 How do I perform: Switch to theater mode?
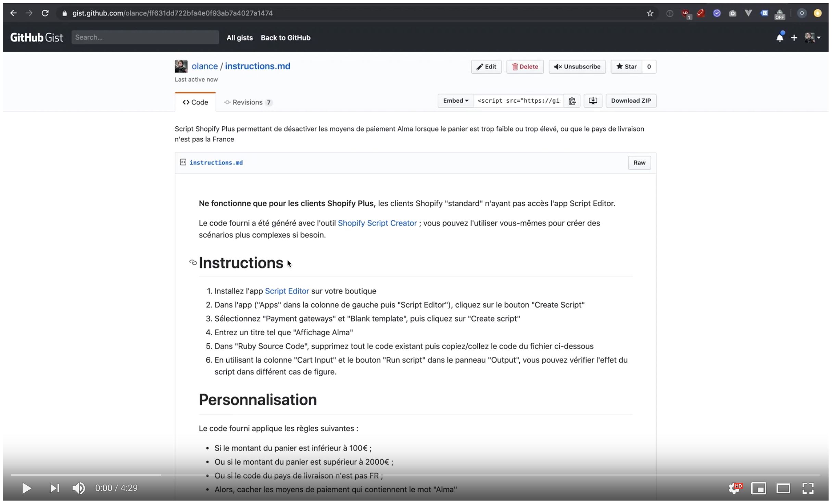783,488
